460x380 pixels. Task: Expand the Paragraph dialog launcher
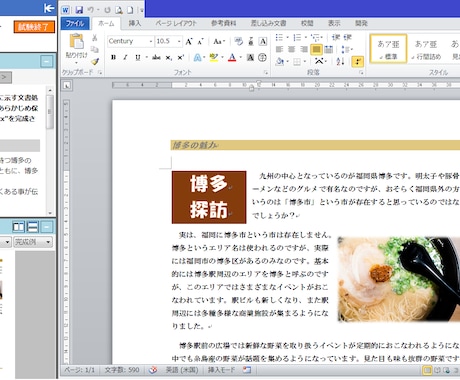click(x=361, y=72)
